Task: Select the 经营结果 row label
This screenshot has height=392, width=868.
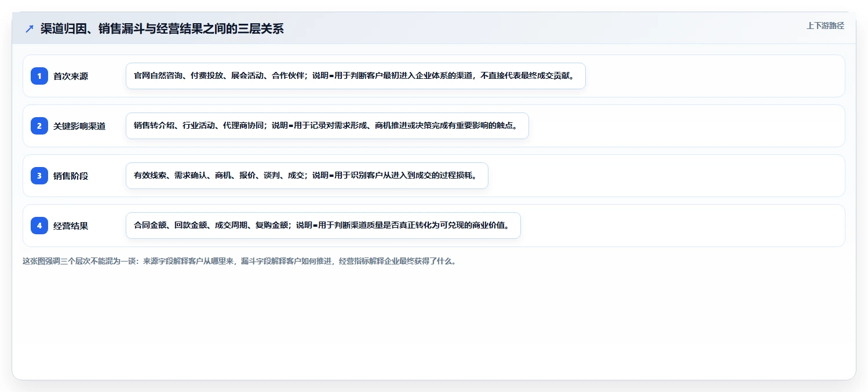Action: 71,226
